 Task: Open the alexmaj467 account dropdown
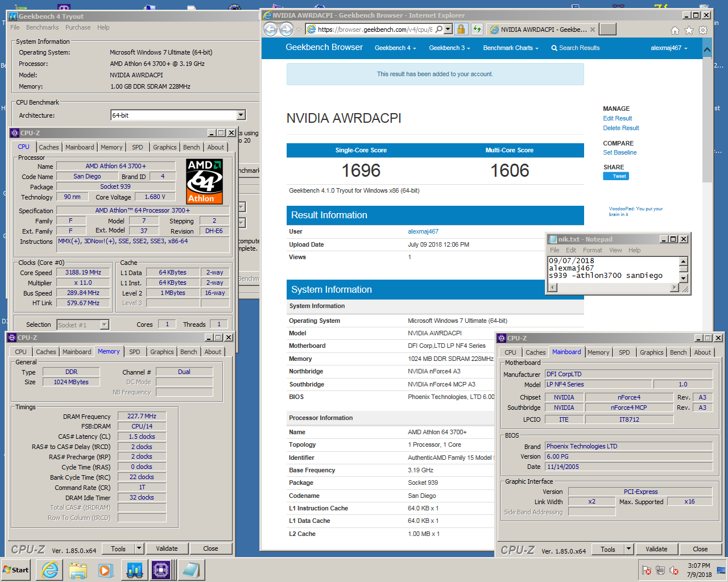point(669,48)
